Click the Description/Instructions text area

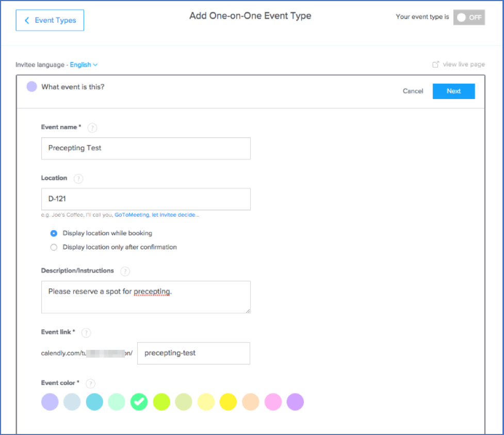pos(146,297)
